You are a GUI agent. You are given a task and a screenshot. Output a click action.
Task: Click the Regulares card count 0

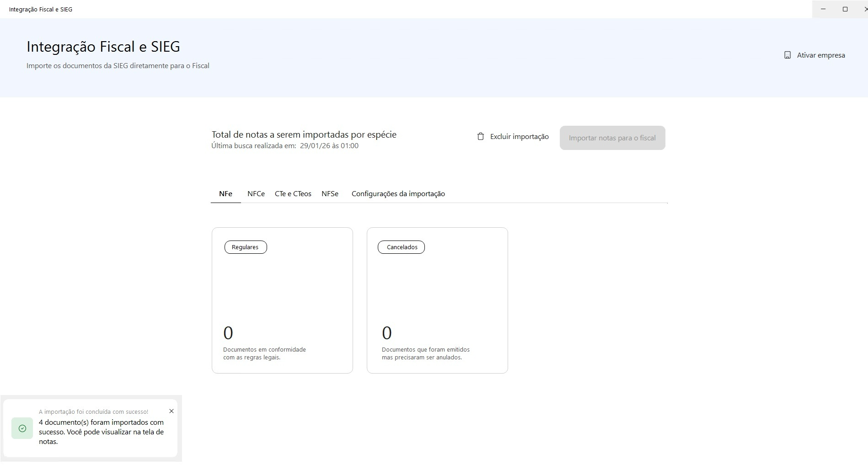tap(228, 333)
